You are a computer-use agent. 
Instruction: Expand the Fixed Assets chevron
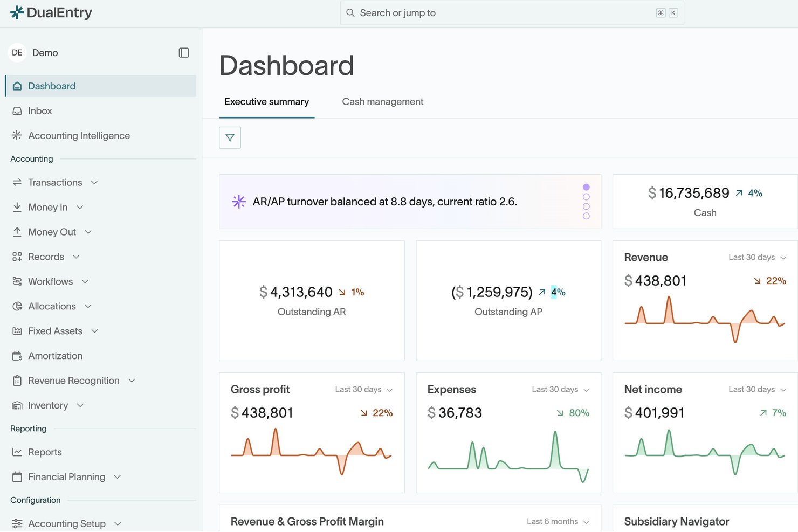point(95,331)
